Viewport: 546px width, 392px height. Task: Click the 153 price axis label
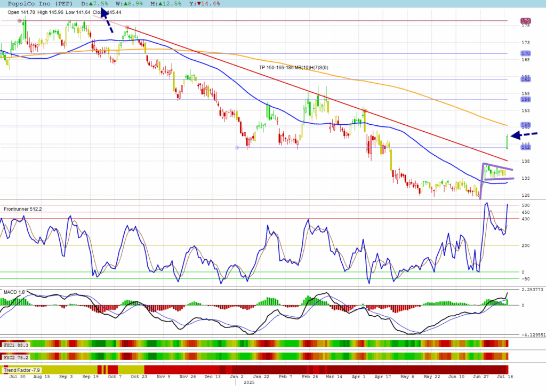[x=525, y=110]
